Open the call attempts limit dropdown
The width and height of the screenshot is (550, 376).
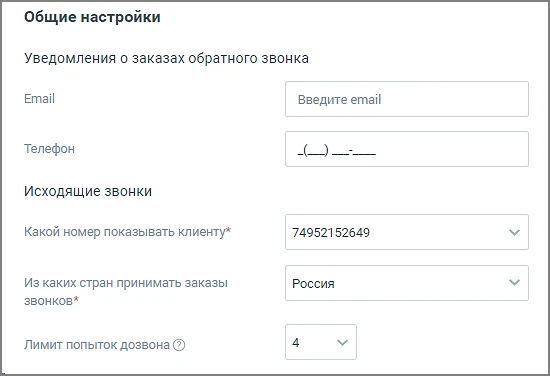[x=321, y=342]
